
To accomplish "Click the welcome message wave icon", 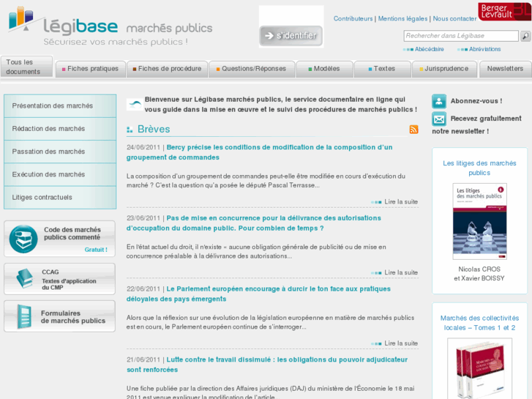I will point(135,104).
